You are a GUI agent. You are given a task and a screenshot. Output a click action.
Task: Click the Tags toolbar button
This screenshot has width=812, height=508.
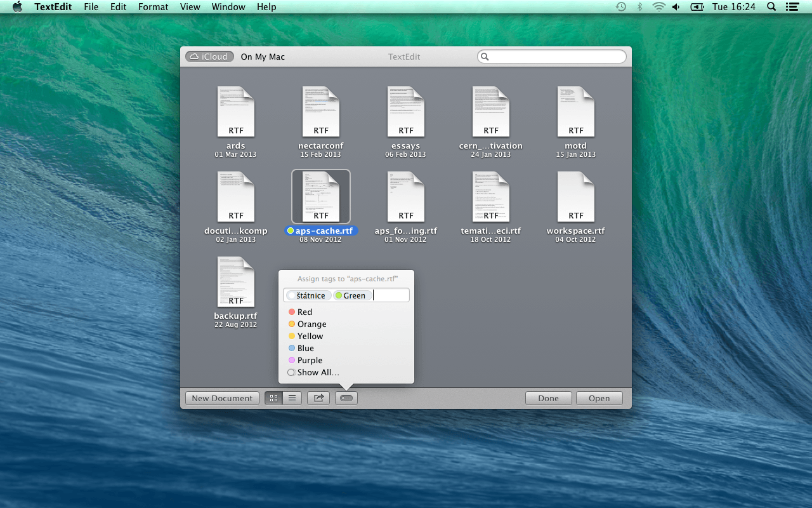tap(346, 398)
